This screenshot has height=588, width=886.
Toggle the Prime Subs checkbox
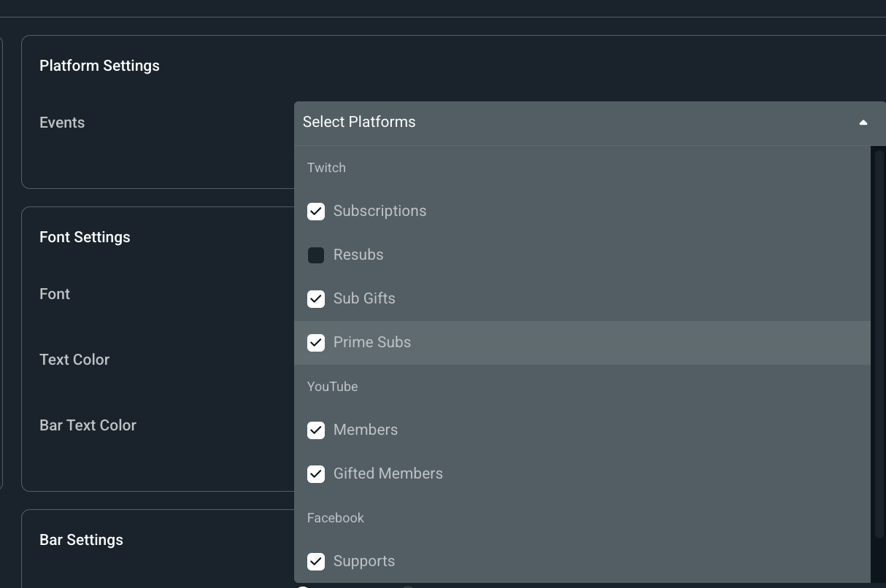coord(316,342)
